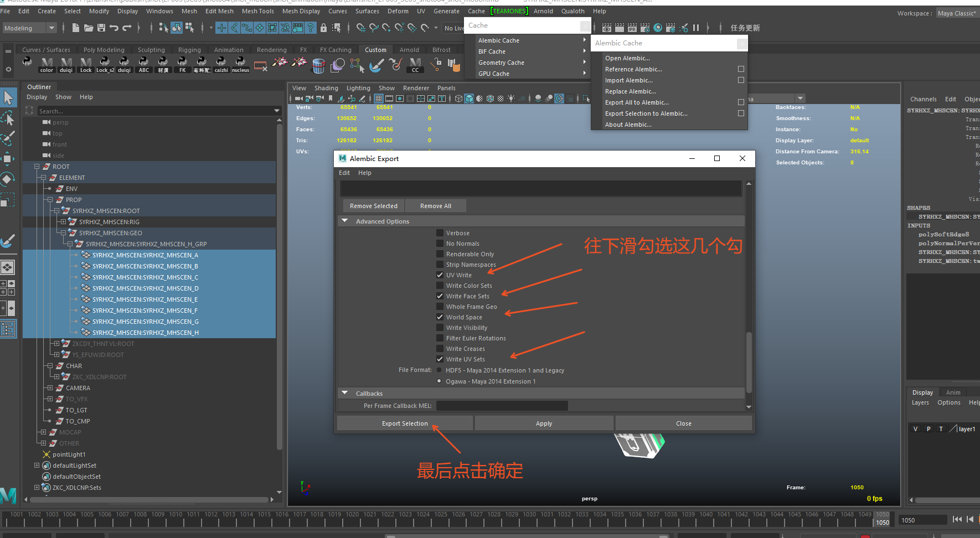Click the Outliner search field

(x=155, y=111)
